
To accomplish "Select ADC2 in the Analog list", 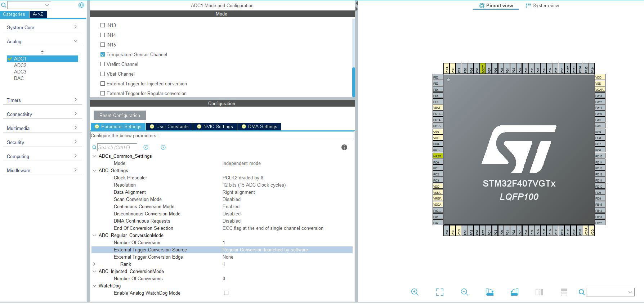I will pos(20,65).
